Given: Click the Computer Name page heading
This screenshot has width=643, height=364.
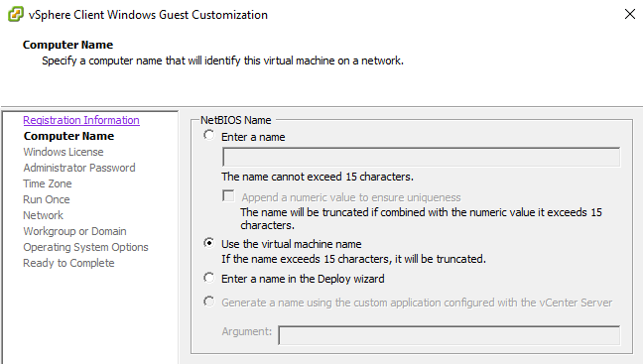Looking at the screenshot, I should 68,45.
